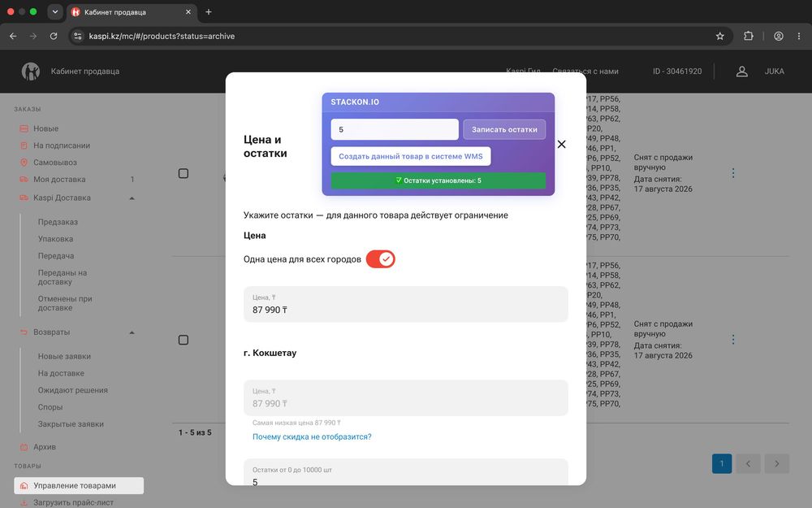Click Самовывоз location pin icon
812x508 pixels.
point(24,163)
